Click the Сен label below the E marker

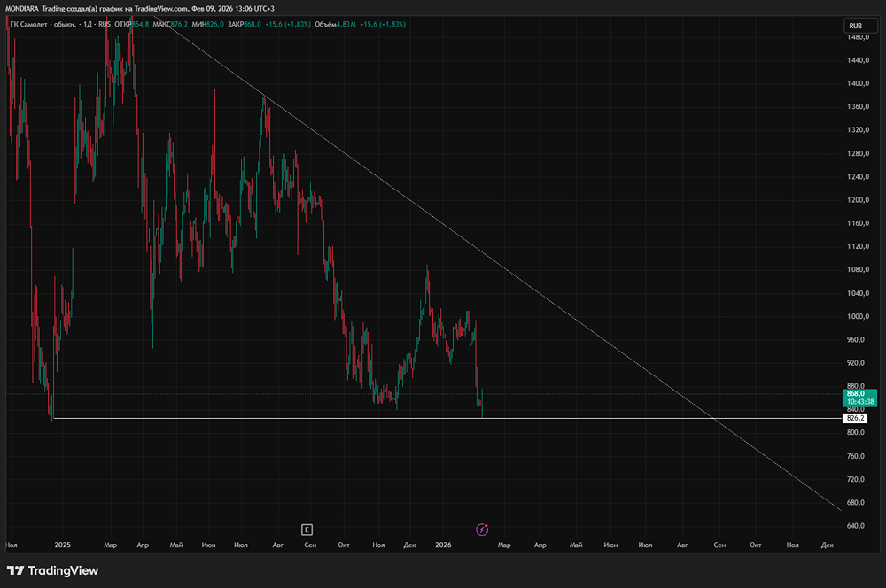point(309,546)
